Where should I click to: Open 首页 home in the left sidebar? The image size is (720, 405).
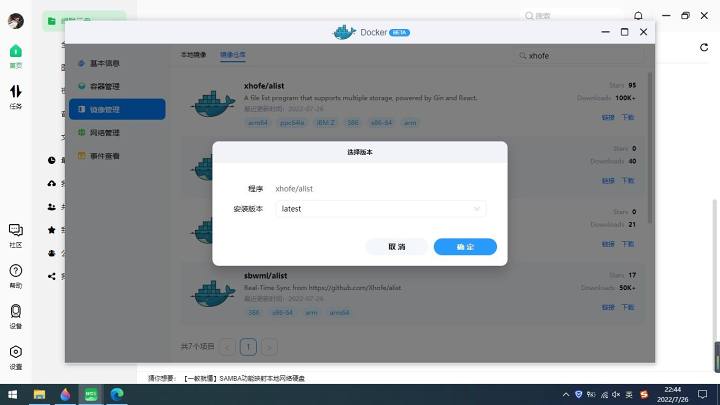coord(16,56)
